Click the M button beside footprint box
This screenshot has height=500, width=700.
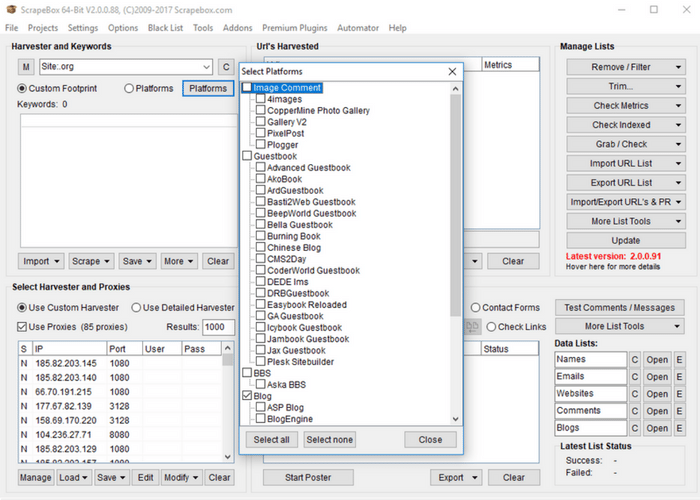click(x=26, y=67)
